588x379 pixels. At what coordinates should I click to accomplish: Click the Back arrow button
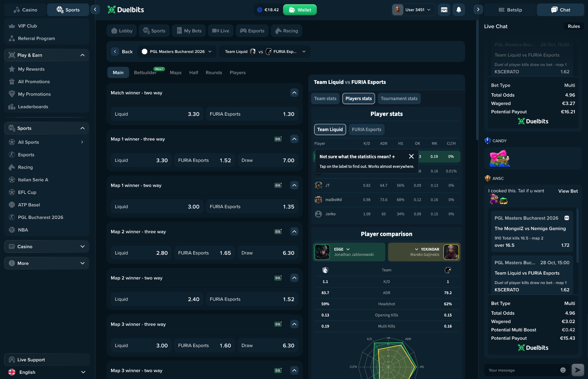click(115, 51)
